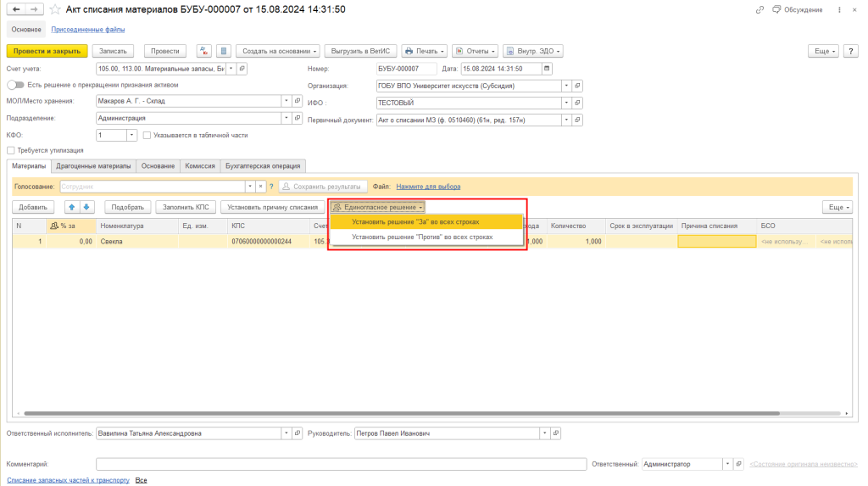Click the back navigation arrow
This screenshot has height=486, width=868.
pos(16,9)
